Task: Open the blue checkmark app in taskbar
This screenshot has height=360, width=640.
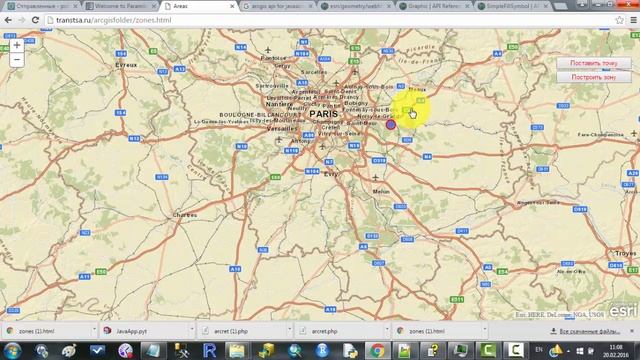Action: (x=97, y=351)
